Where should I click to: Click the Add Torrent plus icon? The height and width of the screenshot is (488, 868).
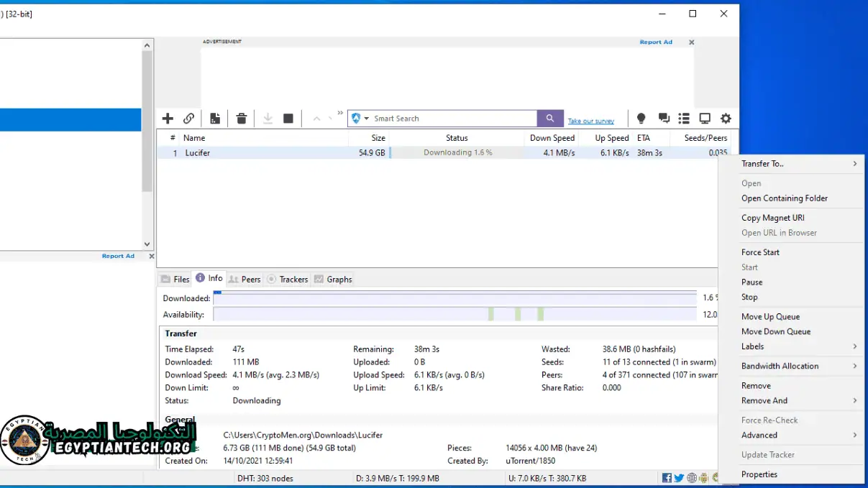(168, 118)
